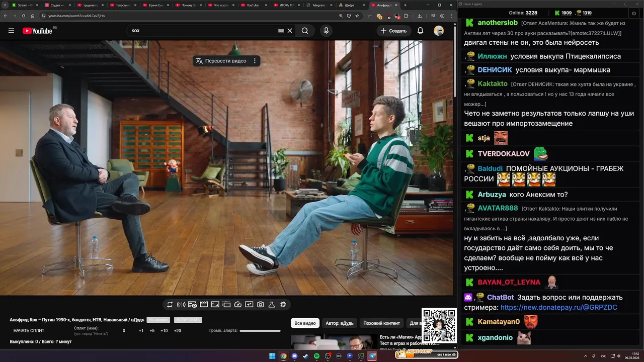
Task: Select the Автор: вДудь filter chip
Action: 339,323
